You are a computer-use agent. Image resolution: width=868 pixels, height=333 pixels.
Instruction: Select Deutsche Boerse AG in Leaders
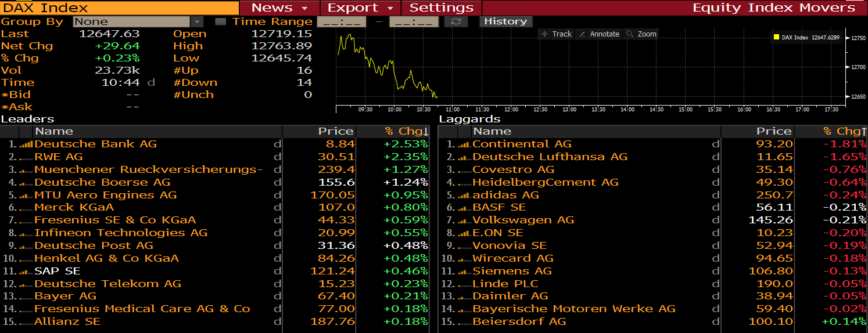[x=215, y=182]
